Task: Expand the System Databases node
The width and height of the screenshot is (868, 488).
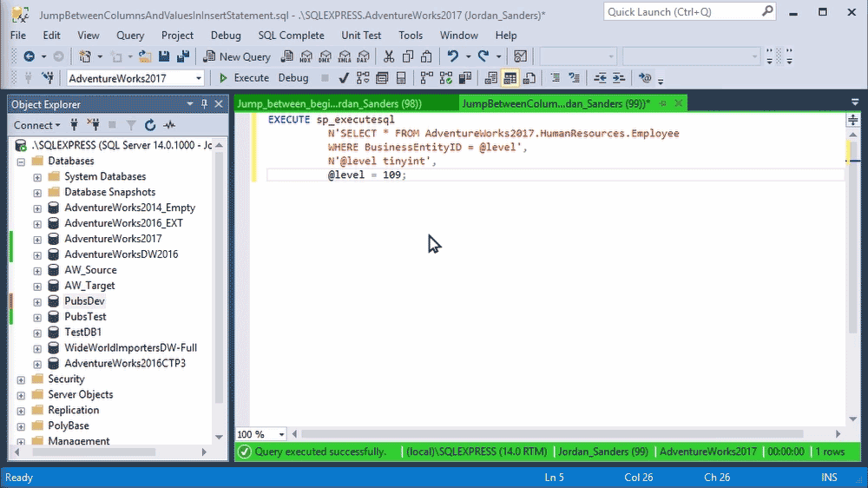Action: 37,177
